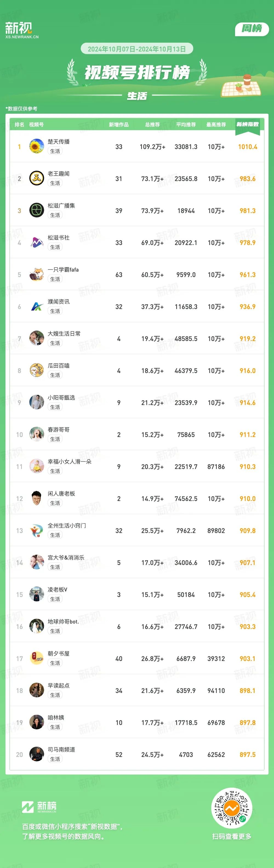
Task: Click the 新视 logo at top left
Action: 22,30
